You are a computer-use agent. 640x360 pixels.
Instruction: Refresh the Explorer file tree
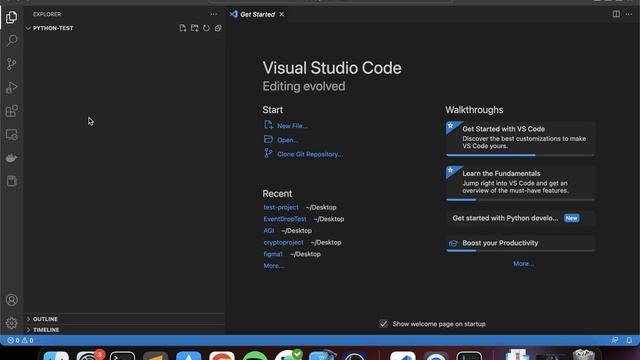tap(206, 28)
